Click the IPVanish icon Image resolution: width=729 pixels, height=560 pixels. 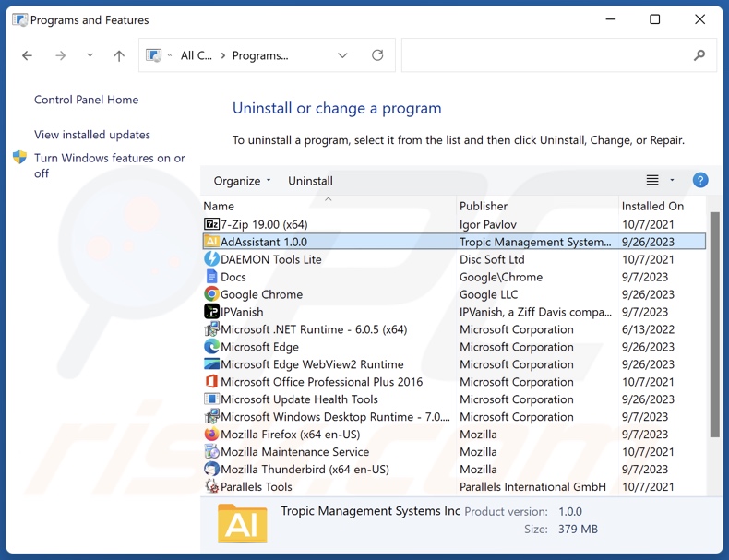(211, 312)
